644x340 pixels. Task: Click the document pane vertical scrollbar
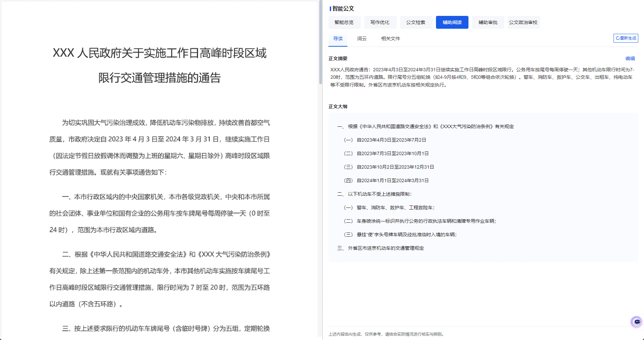(321, 42)
